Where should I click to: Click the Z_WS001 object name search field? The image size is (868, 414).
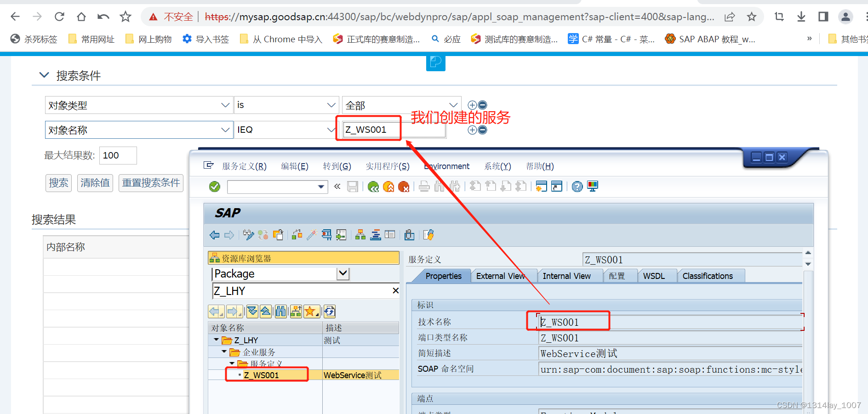(x=394, y=130)
